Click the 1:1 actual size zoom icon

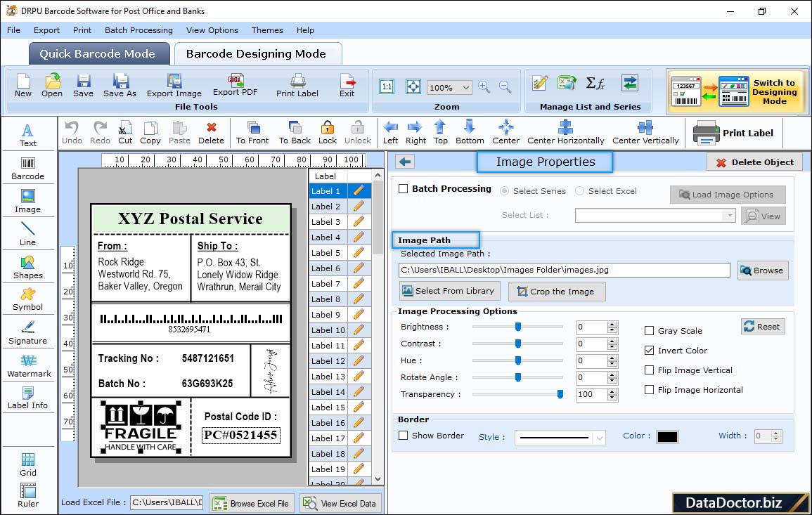point(387,86)
